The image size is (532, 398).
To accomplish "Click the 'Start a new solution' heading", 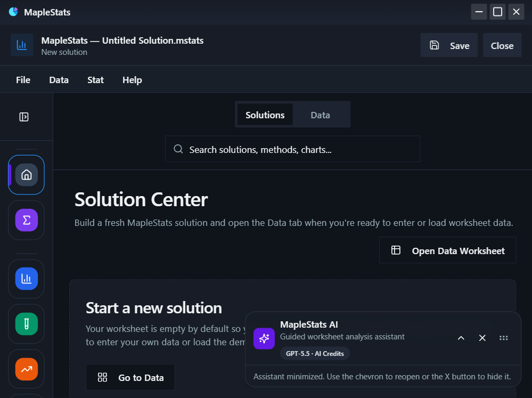I will [154, 308].
